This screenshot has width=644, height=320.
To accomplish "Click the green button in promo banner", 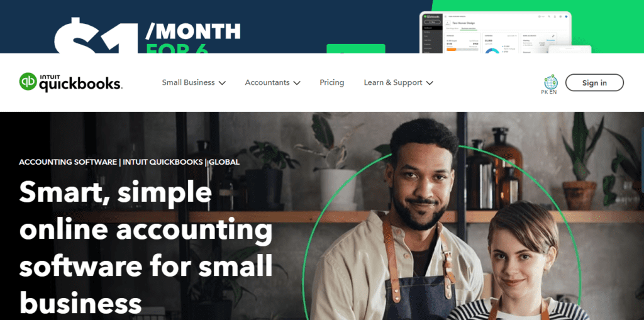I will coord(356,48).
